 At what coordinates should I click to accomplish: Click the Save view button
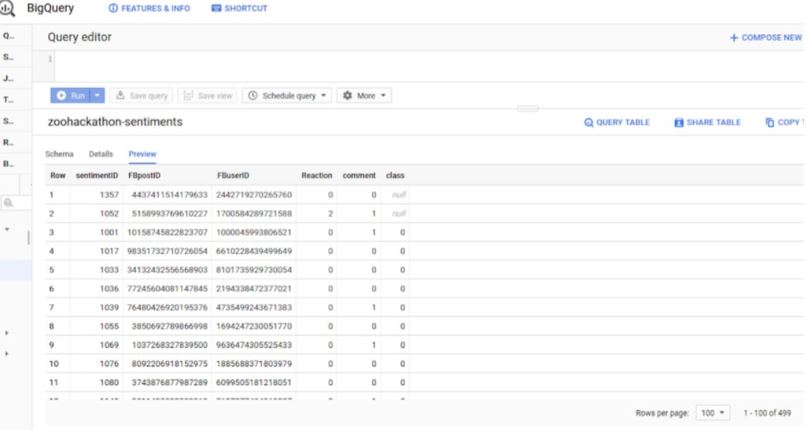(x=208, y=96)
